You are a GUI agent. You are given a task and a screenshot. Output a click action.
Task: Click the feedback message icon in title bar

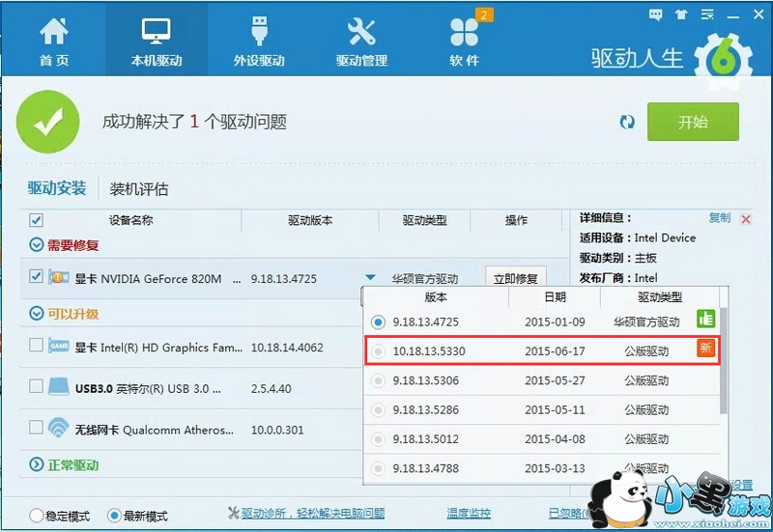(656, 14)
